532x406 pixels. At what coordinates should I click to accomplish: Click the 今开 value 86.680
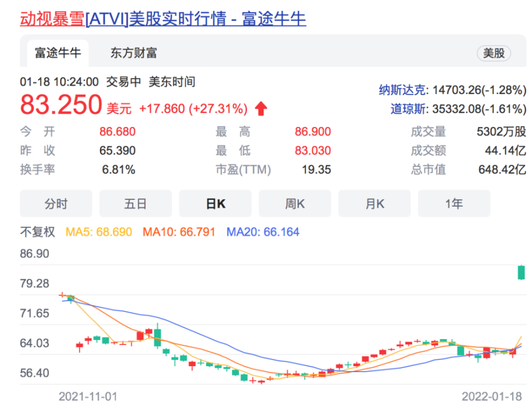(x=118, y=131)
